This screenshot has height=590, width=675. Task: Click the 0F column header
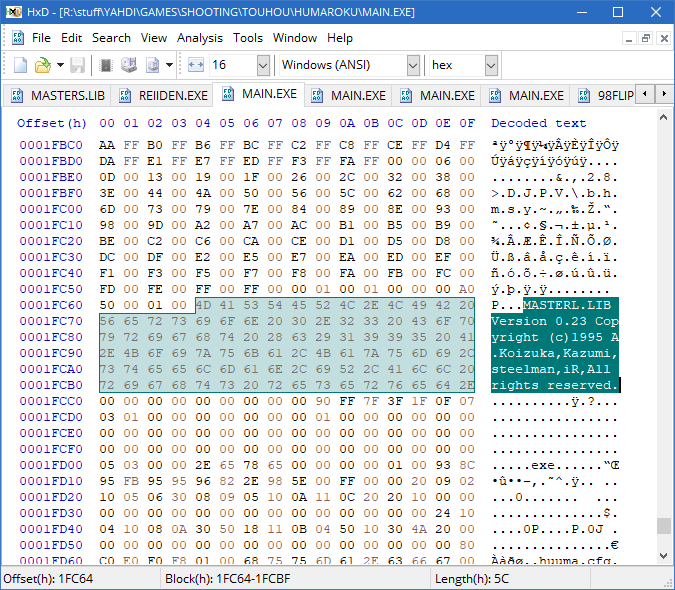coord(467,123)
